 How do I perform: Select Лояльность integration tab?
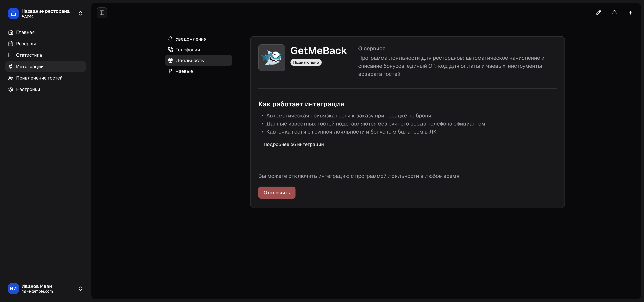199,61
